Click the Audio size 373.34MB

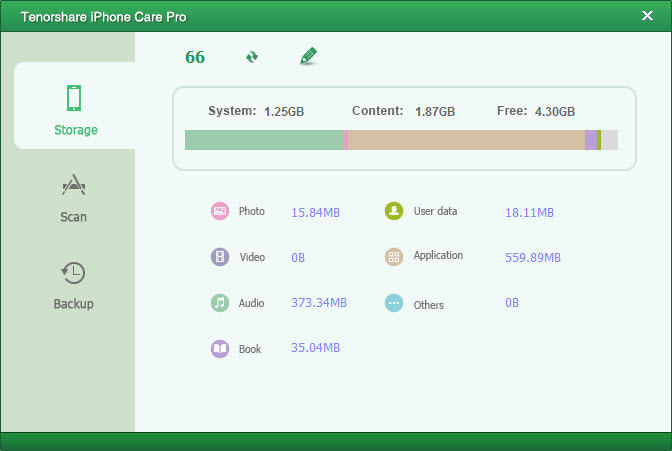(319, 303)
